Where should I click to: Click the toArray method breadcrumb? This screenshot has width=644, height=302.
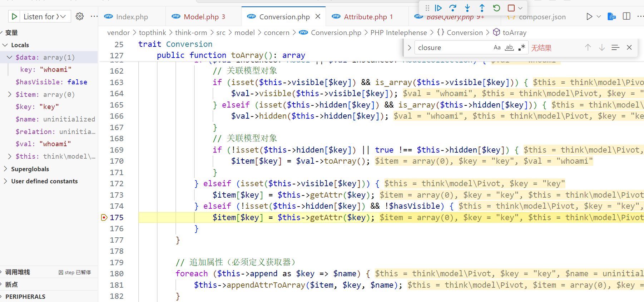point(514,33)
